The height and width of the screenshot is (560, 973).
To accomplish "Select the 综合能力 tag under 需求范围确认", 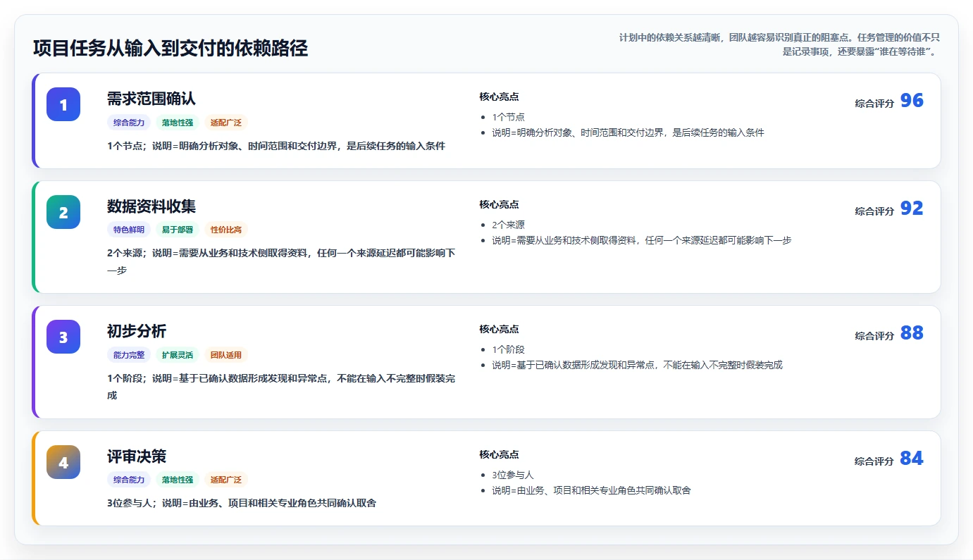I will tap(129, 123).
